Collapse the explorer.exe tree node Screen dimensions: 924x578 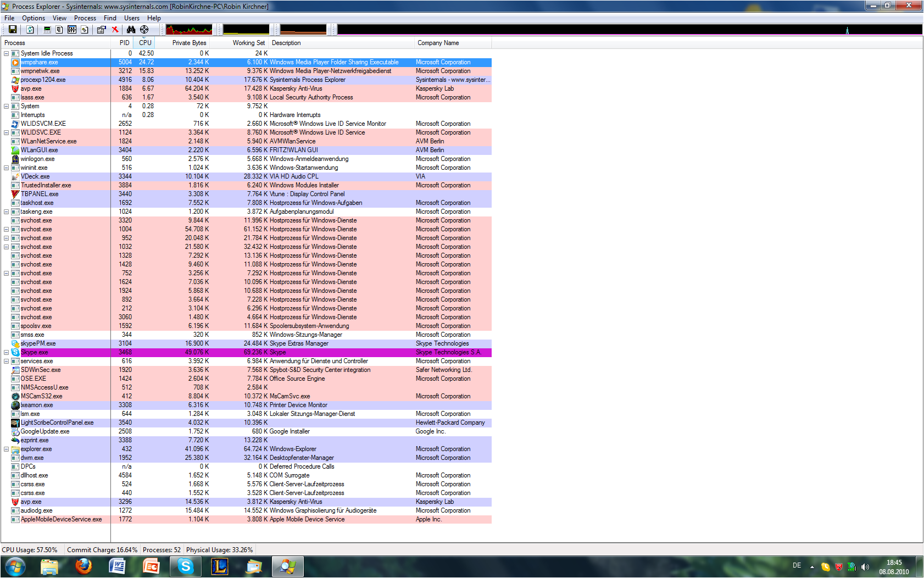point(7,449)
